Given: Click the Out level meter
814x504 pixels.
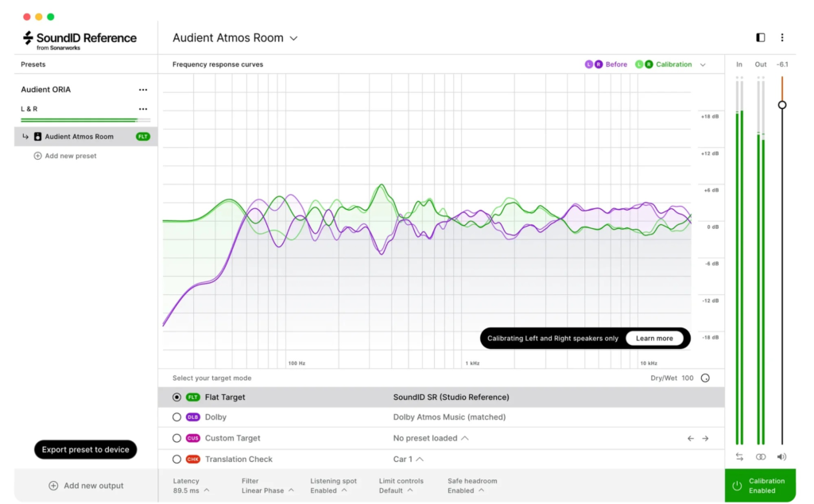Looking at the screenshot, I should click(x=761, y=261).
